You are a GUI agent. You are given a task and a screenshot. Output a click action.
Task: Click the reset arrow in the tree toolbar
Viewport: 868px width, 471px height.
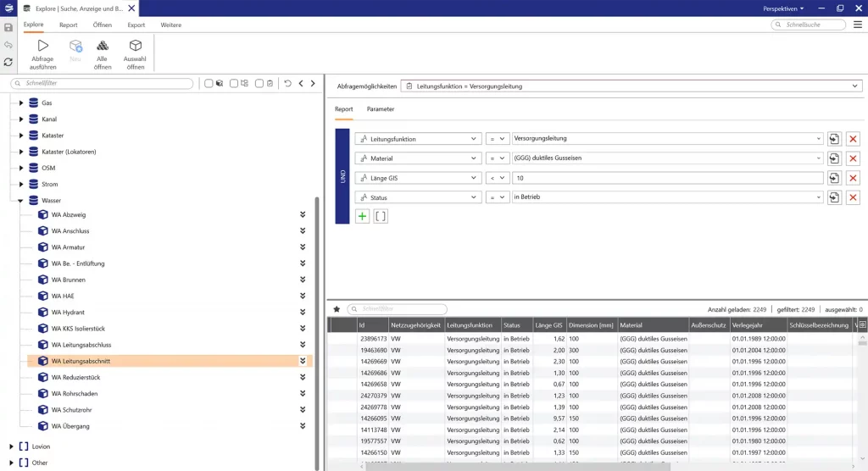point(287,84)
